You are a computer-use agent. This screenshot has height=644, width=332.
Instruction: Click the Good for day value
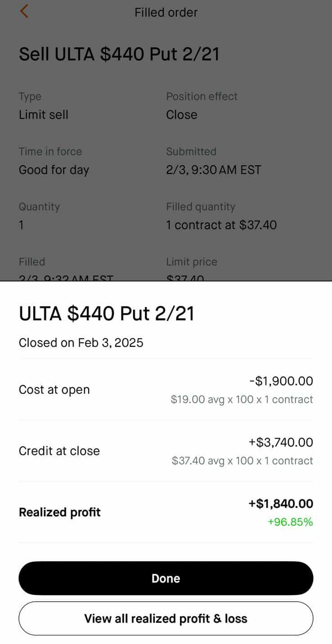(54, 170)
